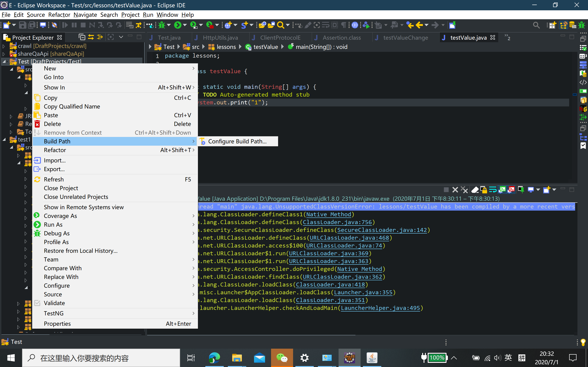The image size is (588, 367).
Task: Click Collapse All in Project Explorer
Action: click(x=82, y=37)
